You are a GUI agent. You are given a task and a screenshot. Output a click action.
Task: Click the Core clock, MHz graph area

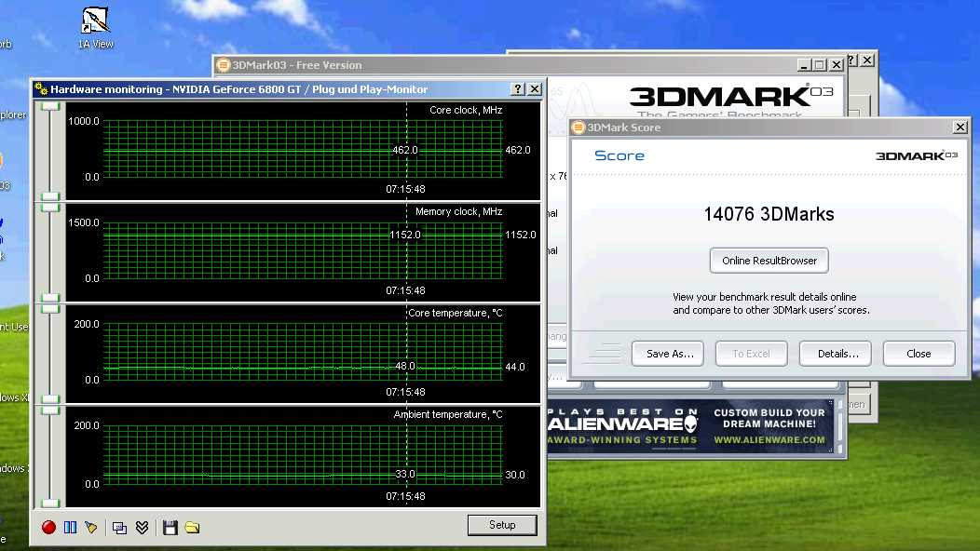pos(303,150)
